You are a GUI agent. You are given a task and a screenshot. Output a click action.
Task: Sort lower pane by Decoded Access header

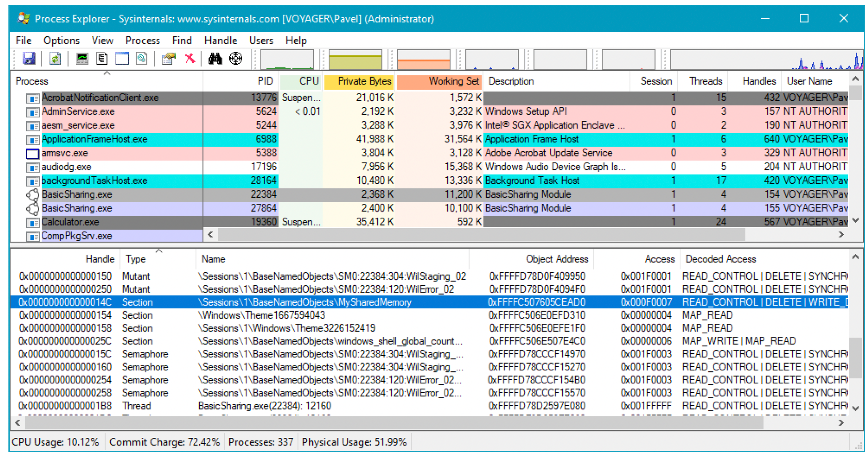pyautogui.click(x=764, y=259)
